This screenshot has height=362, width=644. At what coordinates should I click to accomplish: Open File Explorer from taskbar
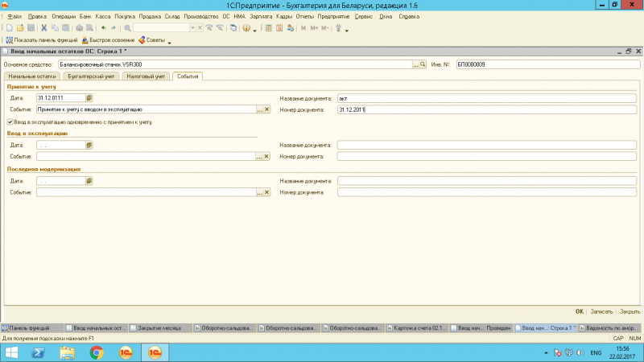coord(68,352)
